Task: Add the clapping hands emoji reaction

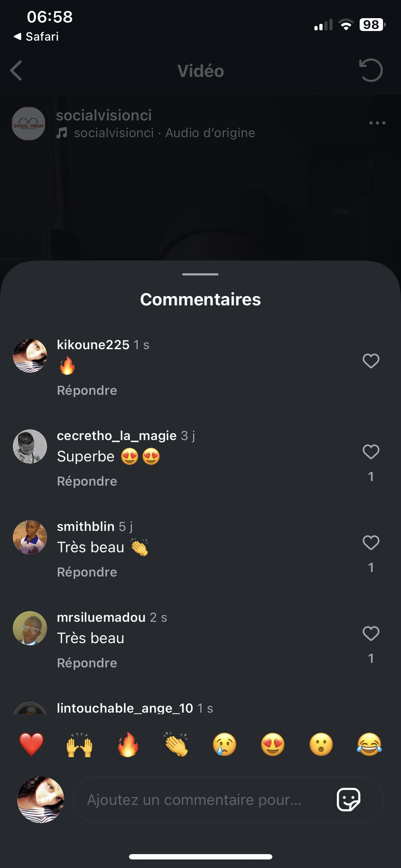Action: click(176, 744)
